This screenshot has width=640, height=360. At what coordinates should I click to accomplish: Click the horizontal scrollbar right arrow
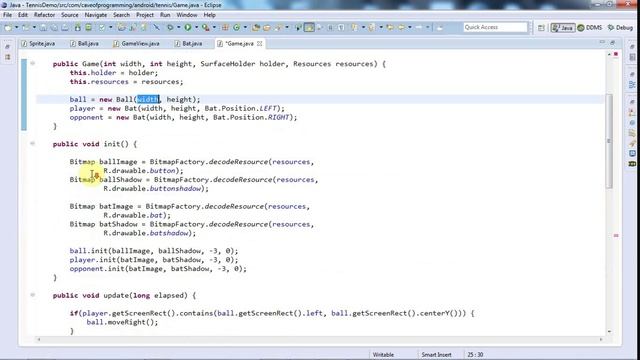pyautogui.click(x=601, y=339)
